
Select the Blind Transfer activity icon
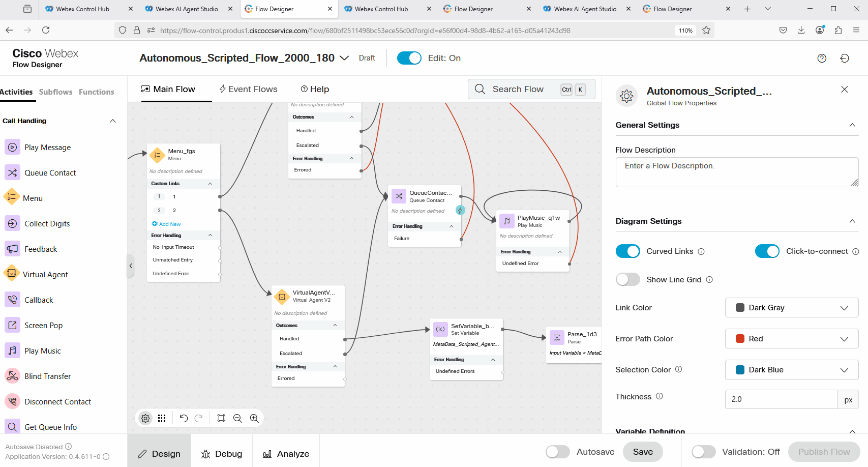(12, 376)
